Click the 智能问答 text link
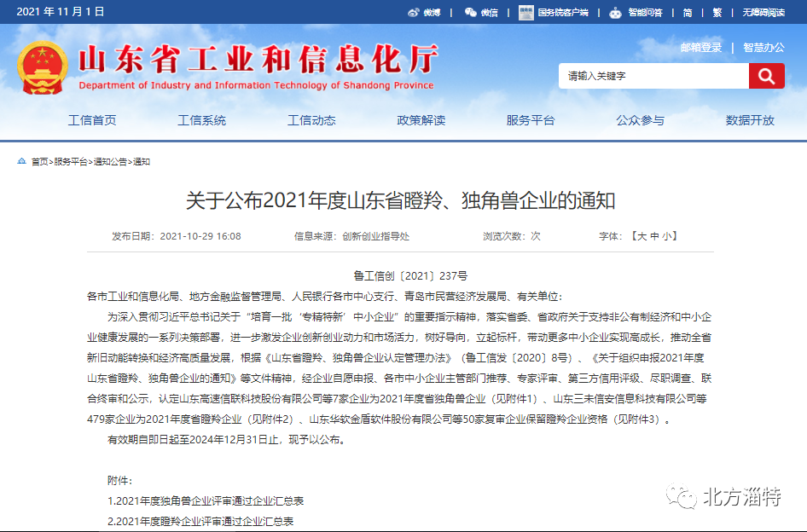This screenshot has height=532, width=807. 645,13
